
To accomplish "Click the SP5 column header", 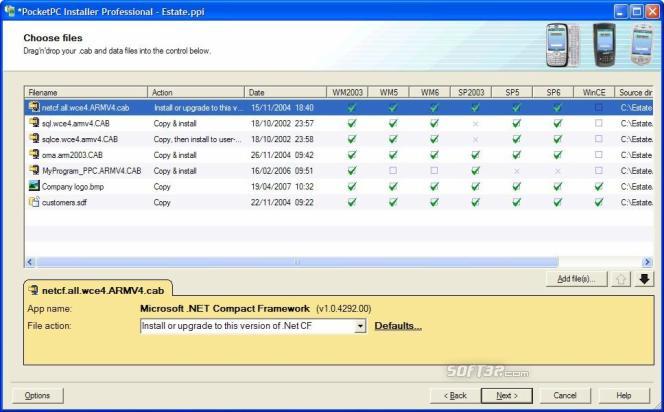I will click(512, 92).
